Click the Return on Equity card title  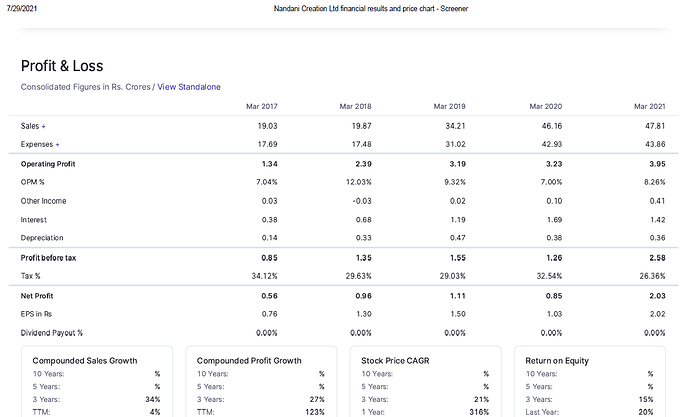click(557, 361)
